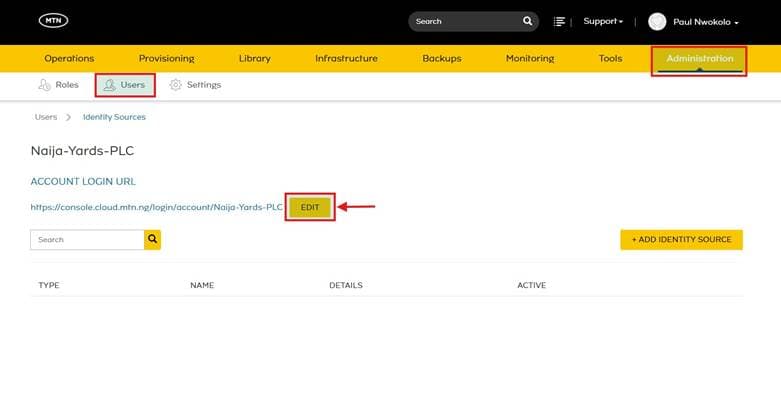Click the EDIT button for login URL
781x410 pixels.
click(x=310, y=207)
